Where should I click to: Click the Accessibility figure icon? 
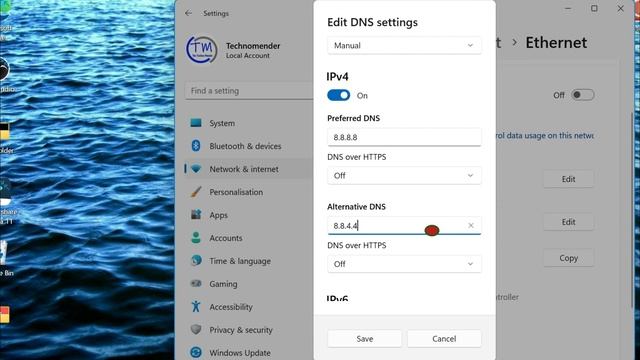click(196, 307)
